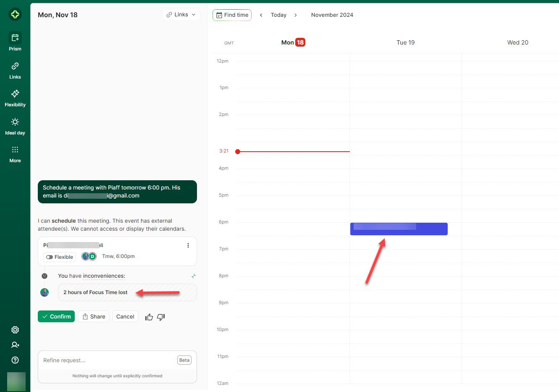Click the Today navigation item
The width and height of the screenshot is (559, 392).
click(278, 15)
